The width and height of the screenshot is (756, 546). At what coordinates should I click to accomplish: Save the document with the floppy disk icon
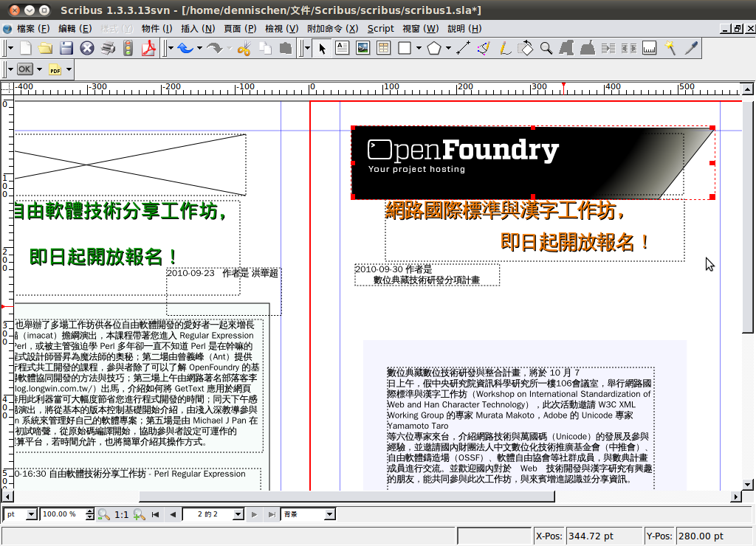coord(66,48)
